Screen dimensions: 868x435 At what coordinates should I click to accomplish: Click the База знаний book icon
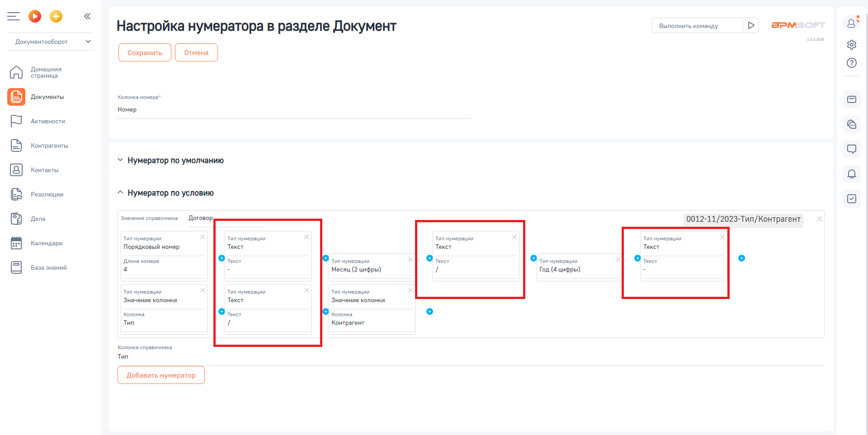click(16, 267)
